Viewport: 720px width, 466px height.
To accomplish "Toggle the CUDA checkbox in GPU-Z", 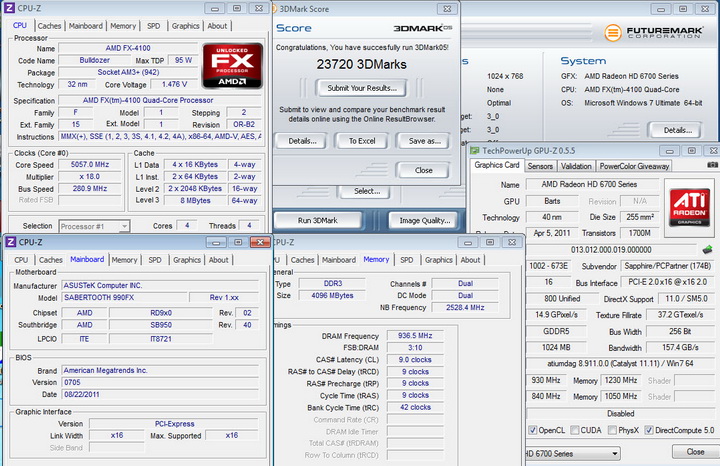I will click(574, 430).
